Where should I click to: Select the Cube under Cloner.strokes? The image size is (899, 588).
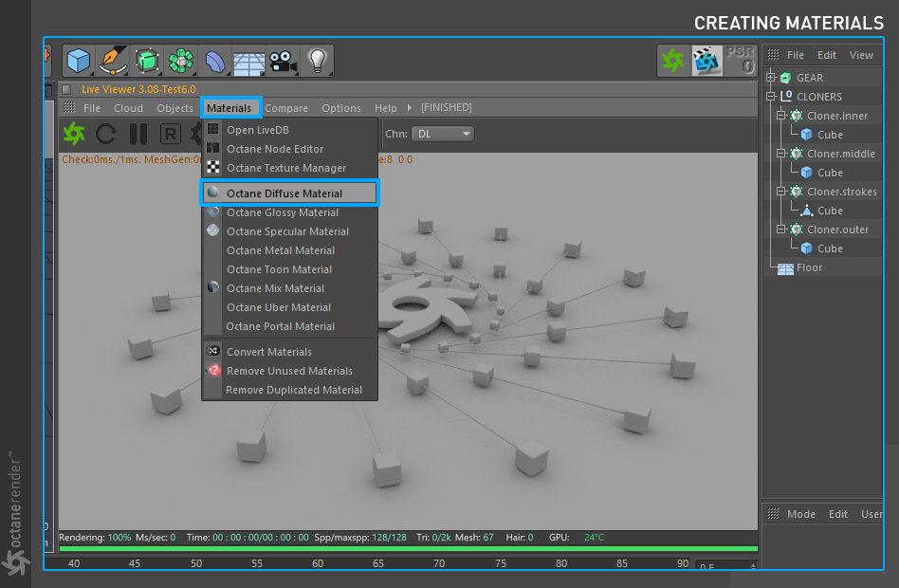[830, 211]
